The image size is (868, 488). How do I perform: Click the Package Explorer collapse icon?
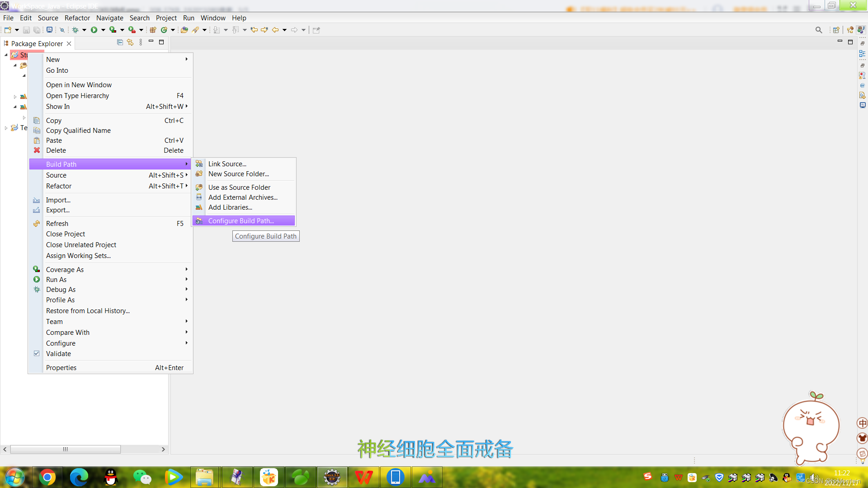120,42
